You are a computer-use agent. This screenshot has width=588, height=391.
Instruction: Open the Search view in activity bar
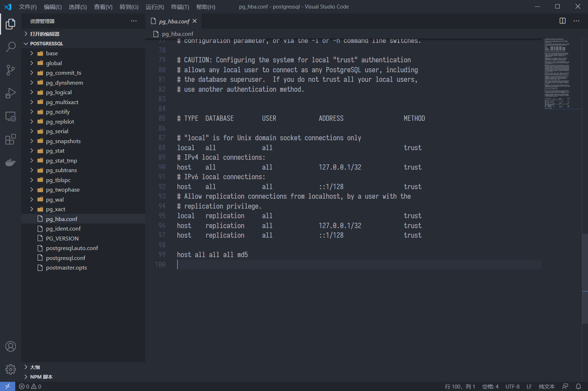(11, 47)
